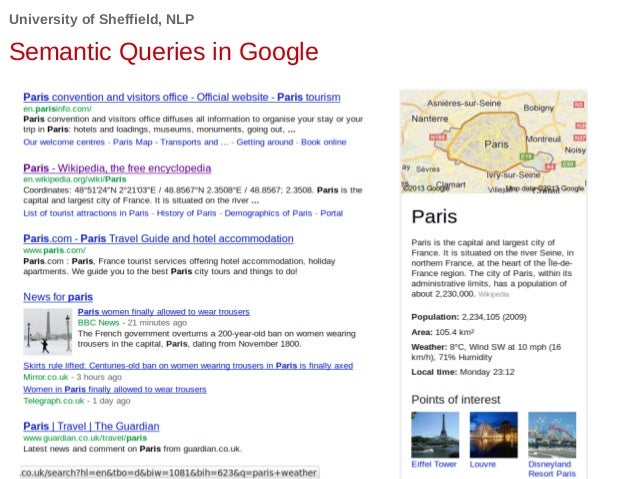
Task: Open the Eiffel Tower text link
Action: pos(434,464)
